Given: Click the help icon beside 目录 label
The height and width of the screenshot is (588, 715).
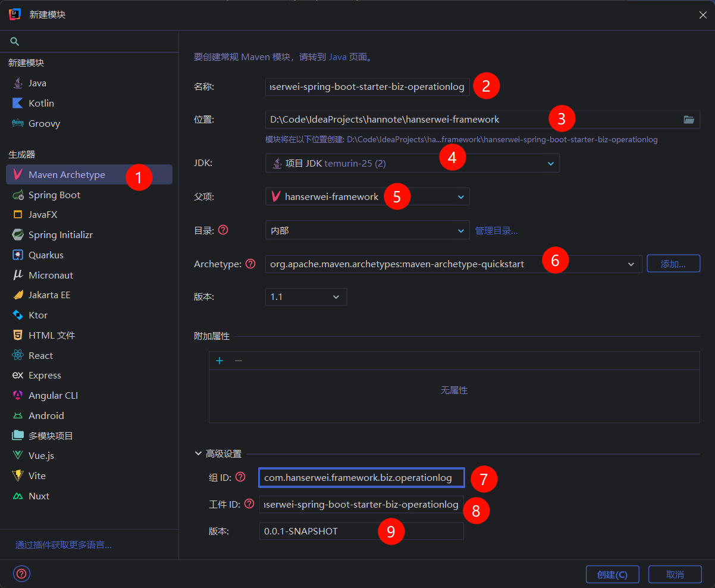Looking at the screenshot, I should (x=223, y=230).
